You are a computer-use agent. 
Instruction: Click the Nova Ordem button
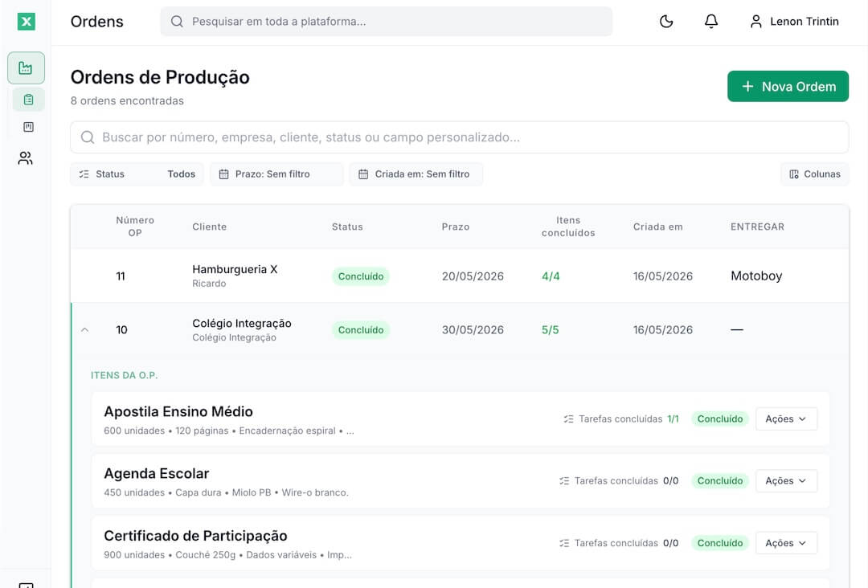point(788,86)
